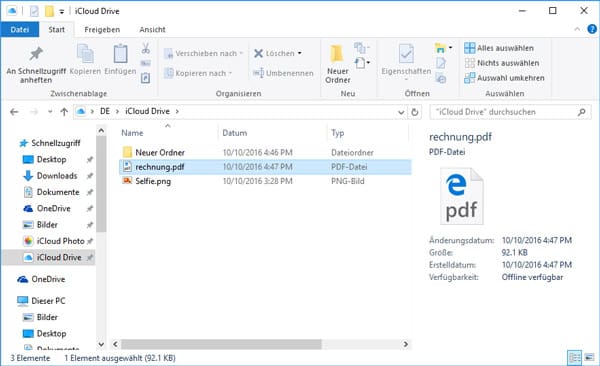
Task: Click Umbenennen in the ribbon
Action: 283,73
